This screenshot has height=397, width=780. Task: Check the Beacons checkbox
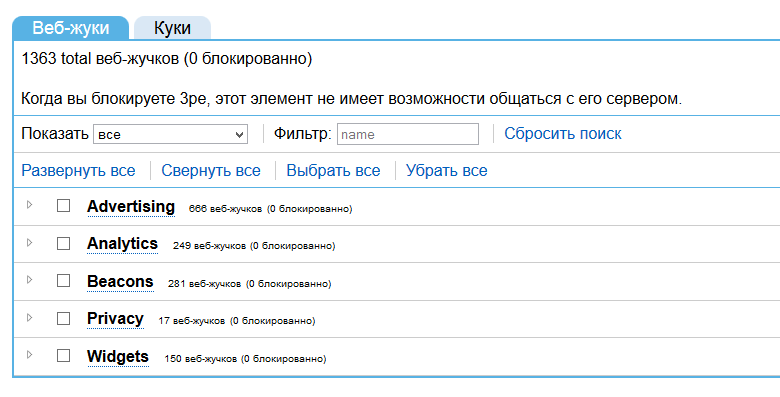pyautogui.click(x=63, y=281)
